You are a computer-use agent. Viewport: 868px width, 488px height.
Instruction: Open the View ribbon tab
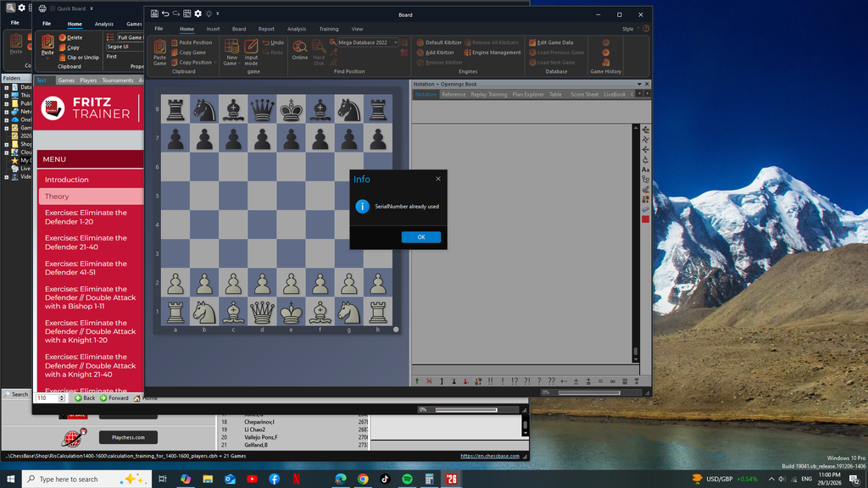click(357, 29)
